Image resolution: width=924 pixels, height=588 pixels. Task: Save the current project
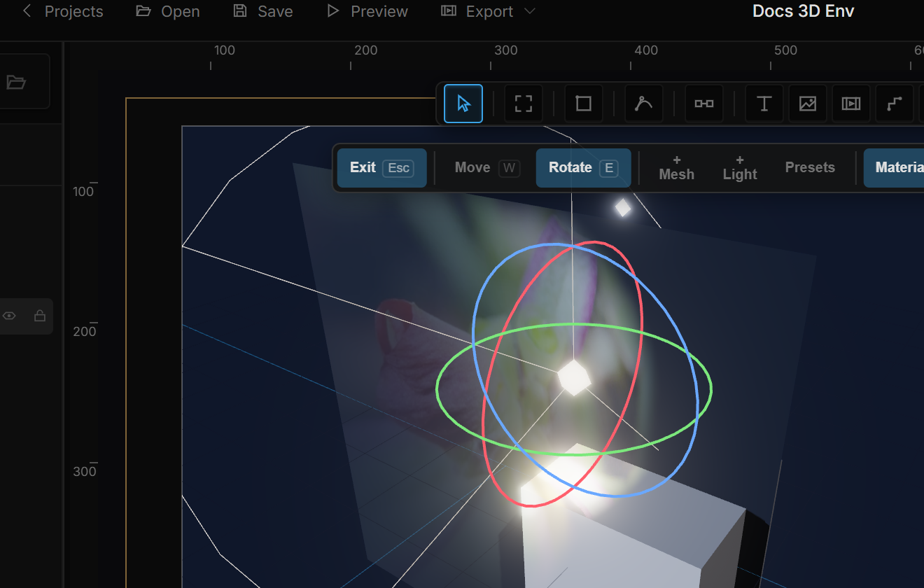(x=263, y=11)
